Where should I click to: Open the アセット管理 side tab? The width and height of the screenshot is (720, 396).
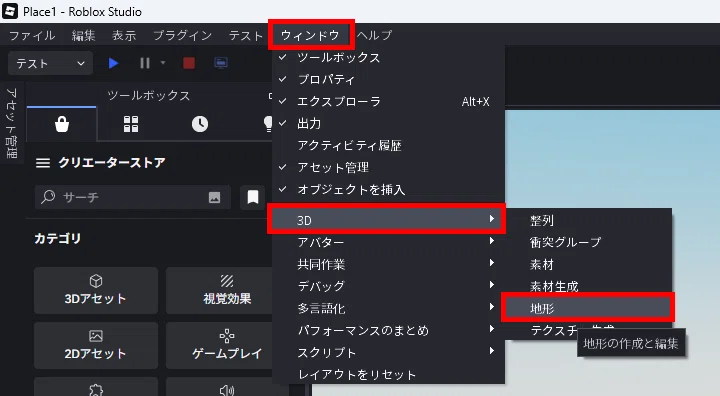(12, 123)
